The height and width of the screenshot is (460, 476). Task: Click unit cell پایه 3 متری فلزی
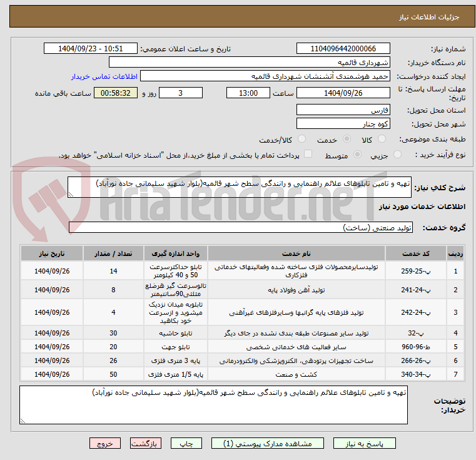click(x=176, y=360)
